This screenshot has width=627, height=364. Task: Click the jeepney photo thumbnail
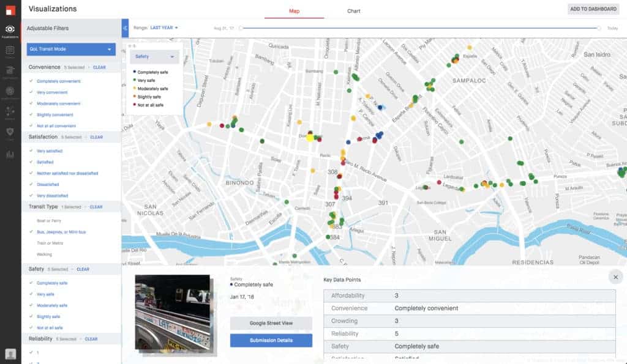(x=173, y=313)
